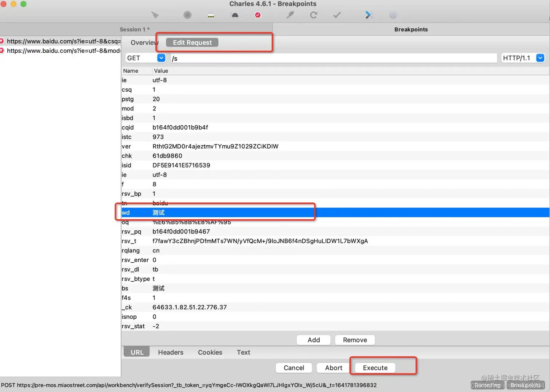Viewport: 550px width, 392px height.
Task: Toggle breakpoints red hexagon icon
Action: click(258, 15)
